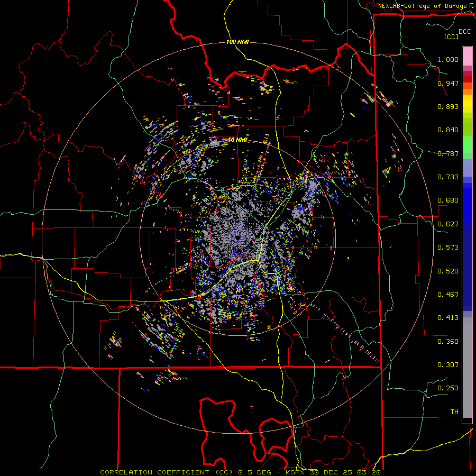Screen dimensions: 476x476
Task: Click the DCC legend title
Action: pos(465,32)
